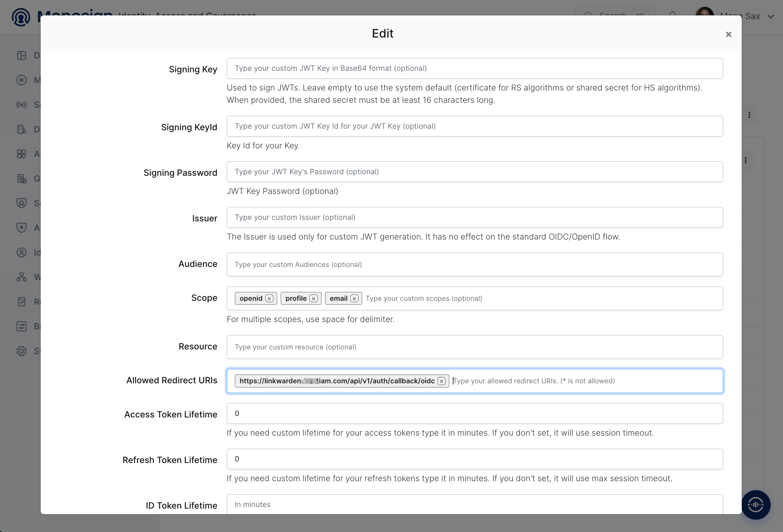Click the ID Token Lifetime field
The width and height of the screenshot is (783, 532).
click(x=474, y=504)
